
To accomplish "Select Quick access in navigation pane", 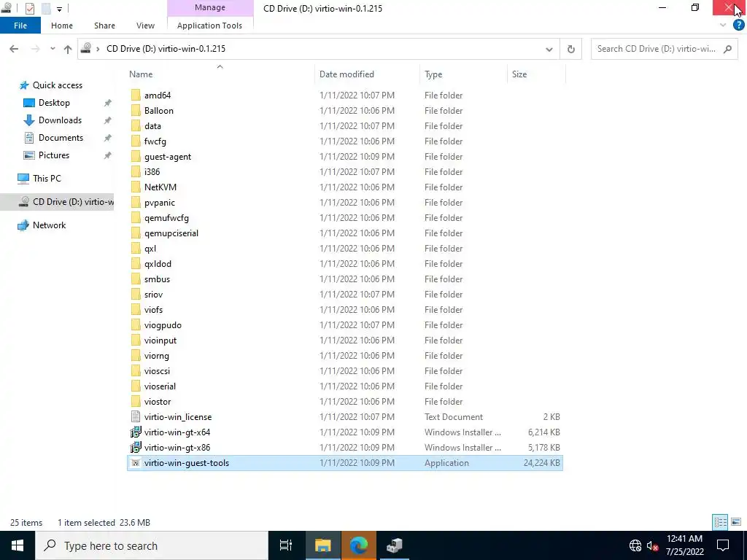I will click(x=57, y=85).
